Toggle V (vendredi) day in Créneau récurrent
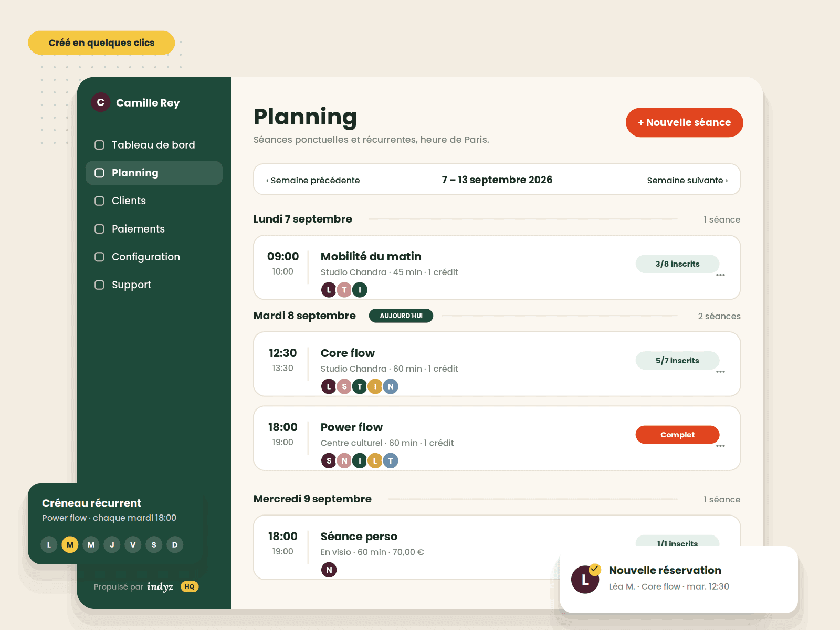The width and height of the screenshot is (840, 630). [133, 544]
